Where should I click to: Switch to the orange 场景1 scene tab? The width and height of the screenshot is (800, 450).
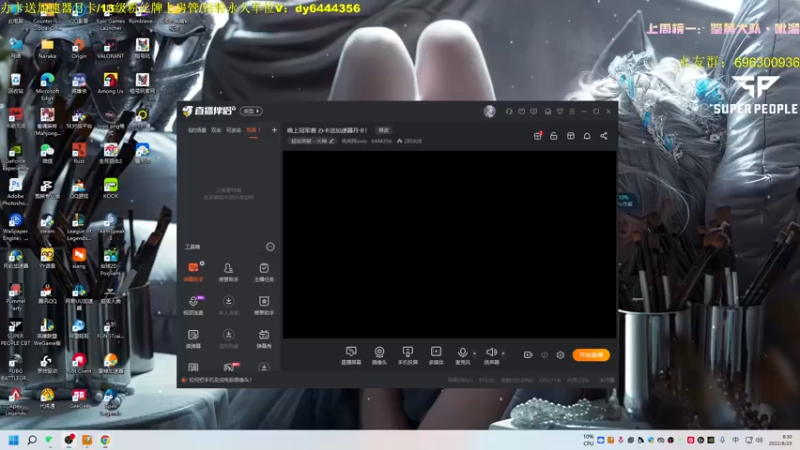click(x=253, y=130)
